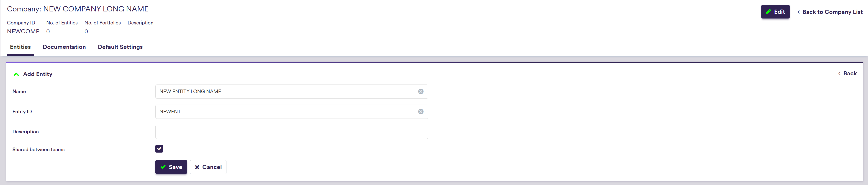Click the Name field label
868x185 pixels.
(x=19, y=92)
